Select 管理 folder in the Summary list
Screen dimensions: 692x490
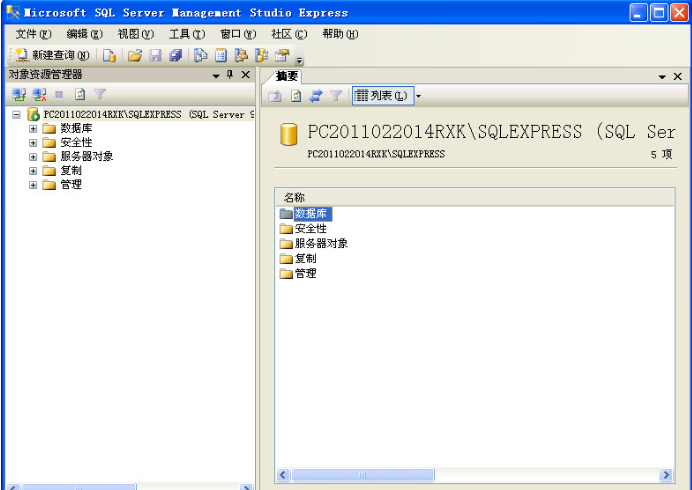coord(298,273)
